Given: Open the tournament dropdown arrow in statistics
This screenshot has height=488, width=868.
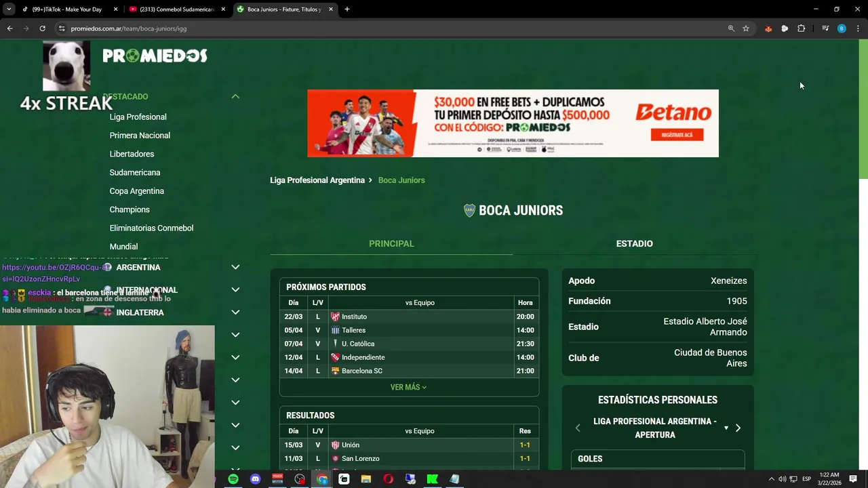Looking at the screenshot, I should 726,428.
